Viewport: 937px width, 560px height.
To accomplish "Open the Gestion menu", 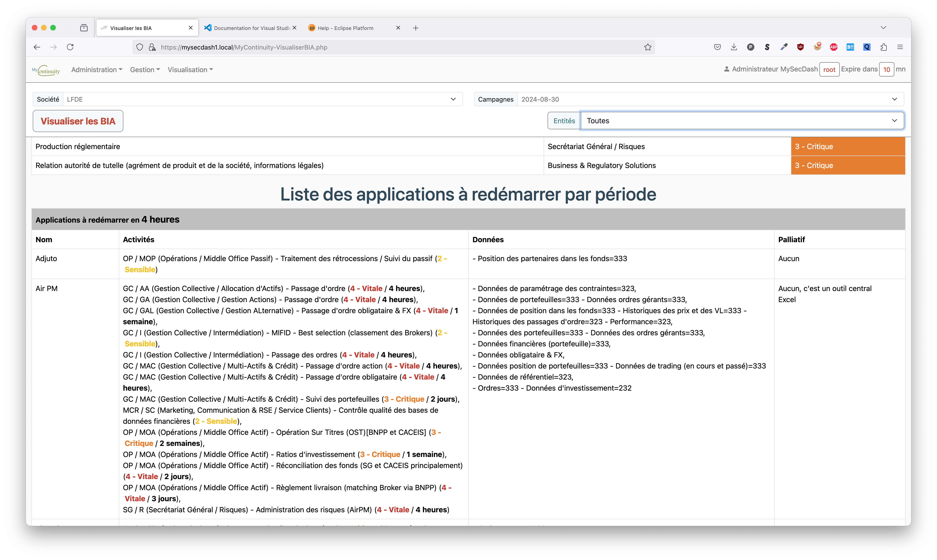I will pyautogui.click(x=145, y=69).
